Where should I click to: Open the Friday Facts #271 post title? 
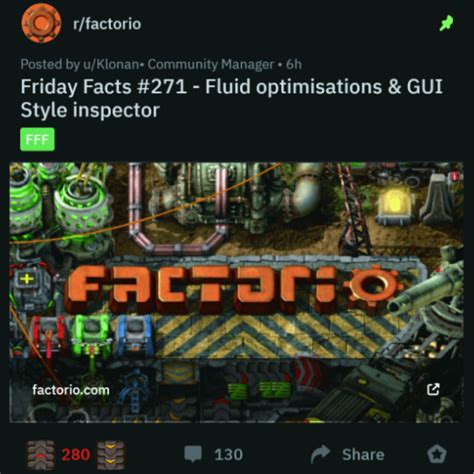[232, 98]
